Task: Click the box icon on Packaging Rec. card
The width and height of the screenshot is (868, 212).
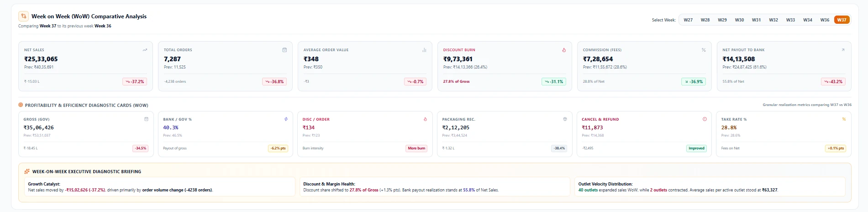Action: pos(565,119)
